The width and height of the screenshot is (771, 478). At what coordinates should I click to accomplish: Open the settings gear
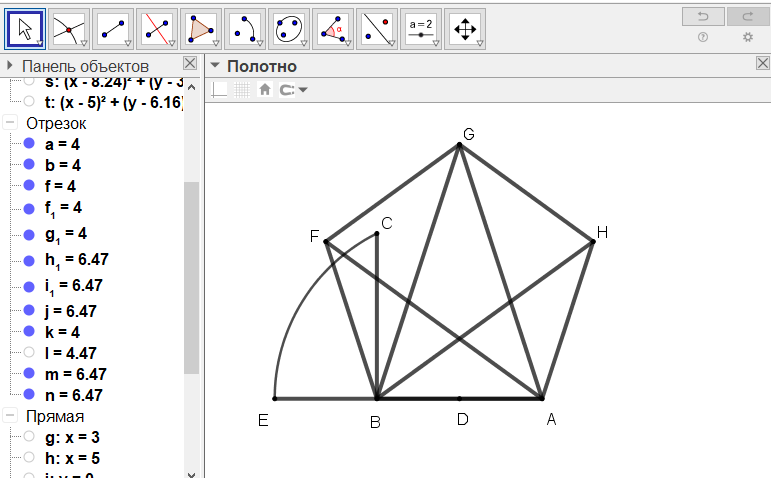click(747, 37)
